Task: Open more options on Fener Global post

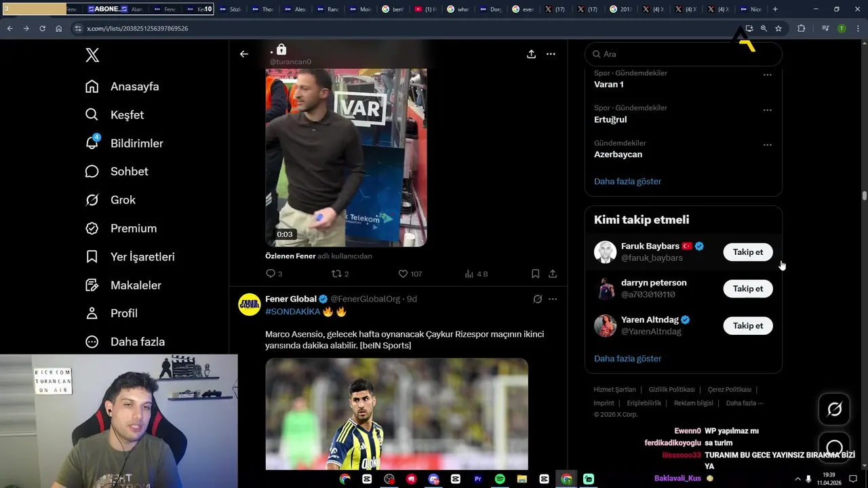Action: point(553,299)
